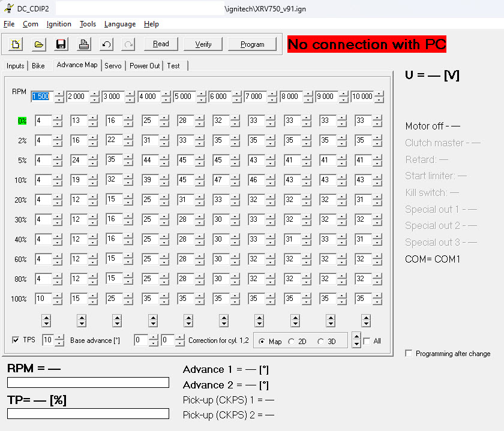Select the 2D view radio button
This screenshot has height=431, width=504.
292,342
